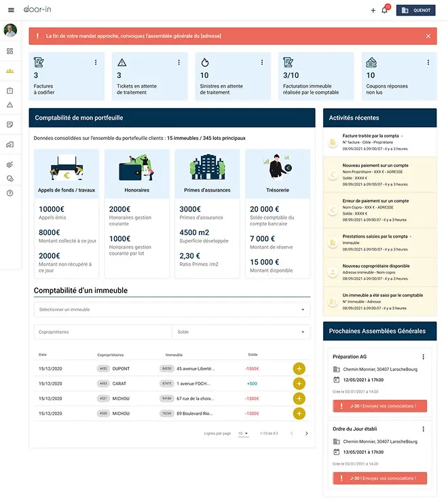The width and height of the screenshot is (448, 502).
Task: Open the notifications bell
Action: pyautogui.click(x=385, y=10)
